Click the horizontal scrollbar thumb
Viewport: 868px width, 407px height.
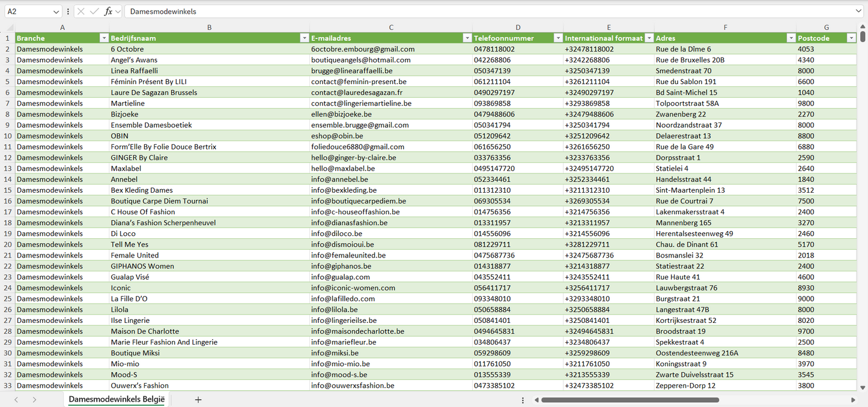(630, 400)
